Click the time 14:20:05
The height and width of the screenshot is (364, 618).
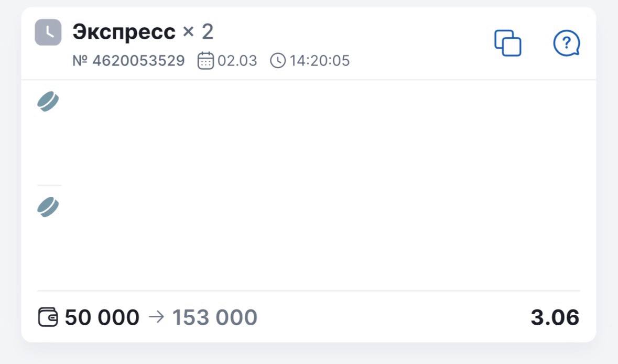tap(320, 61)
